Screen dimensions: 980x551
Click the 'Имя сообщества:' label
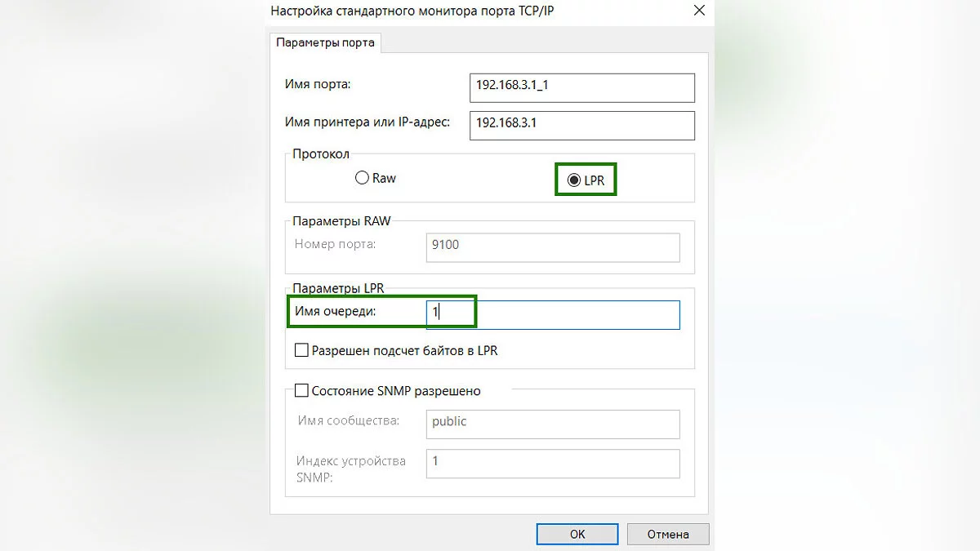348,421
